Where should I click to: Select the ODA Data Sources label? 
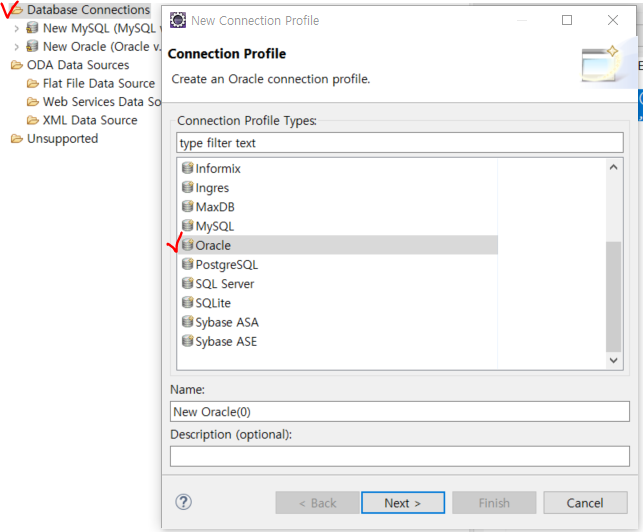(x=78, y=65)
